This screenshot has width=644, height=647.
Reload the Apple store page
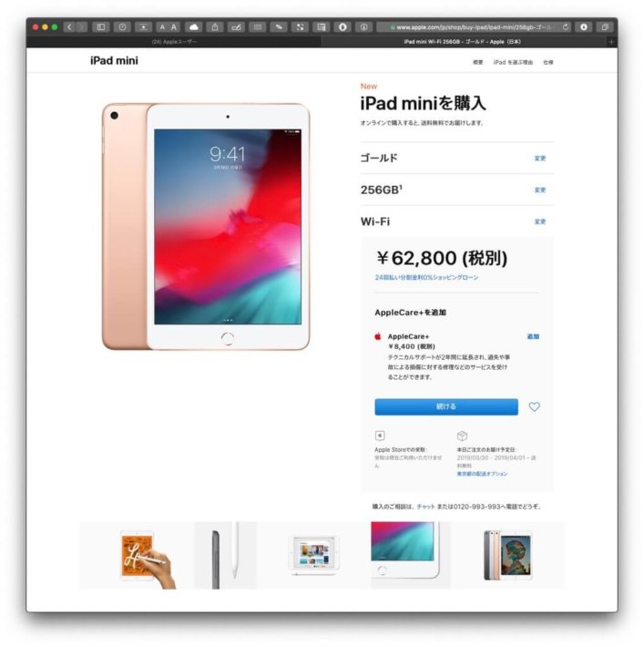coord(565,27)
